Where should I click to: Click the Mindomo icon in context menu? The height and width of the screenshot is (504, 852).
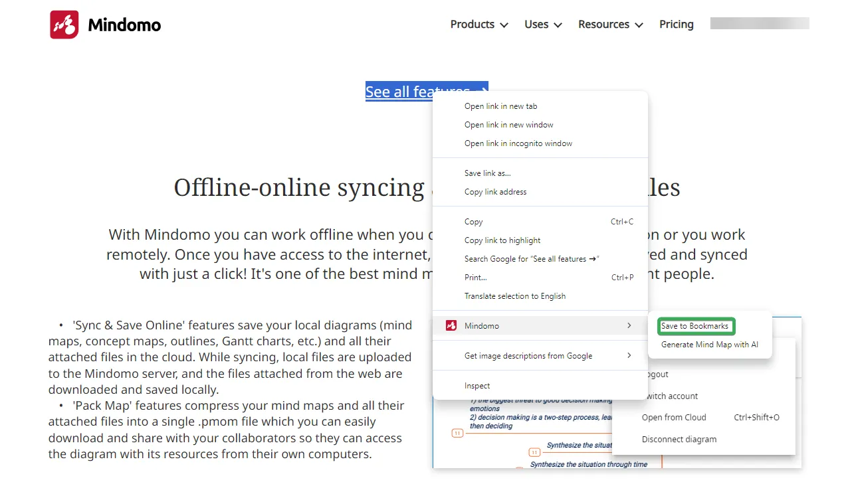point(451,325)
